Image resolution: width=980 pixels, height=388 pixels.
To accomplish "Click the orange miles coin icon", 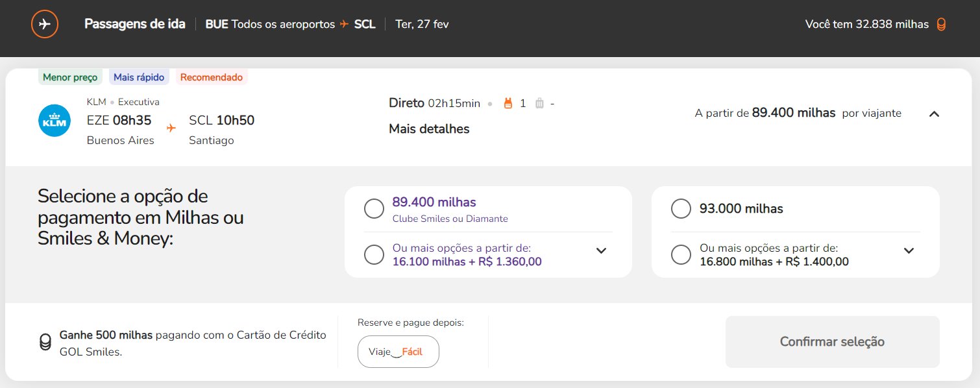I will click(941, 25).
